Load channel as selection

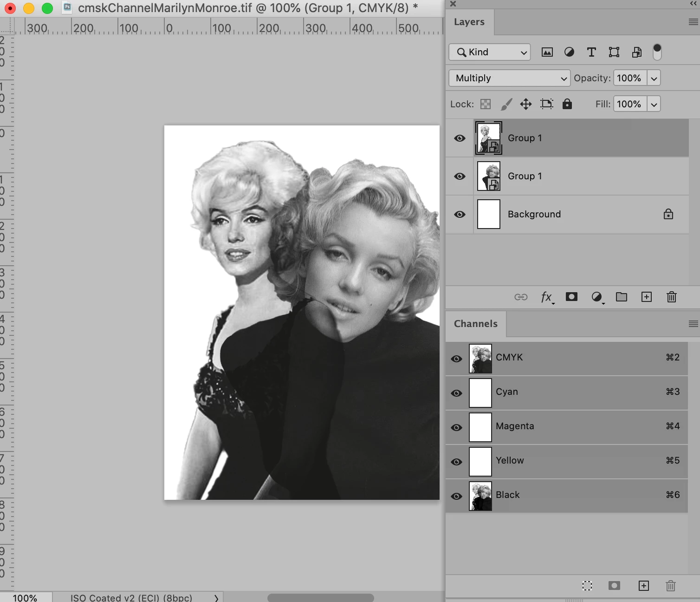pos(587,586)
